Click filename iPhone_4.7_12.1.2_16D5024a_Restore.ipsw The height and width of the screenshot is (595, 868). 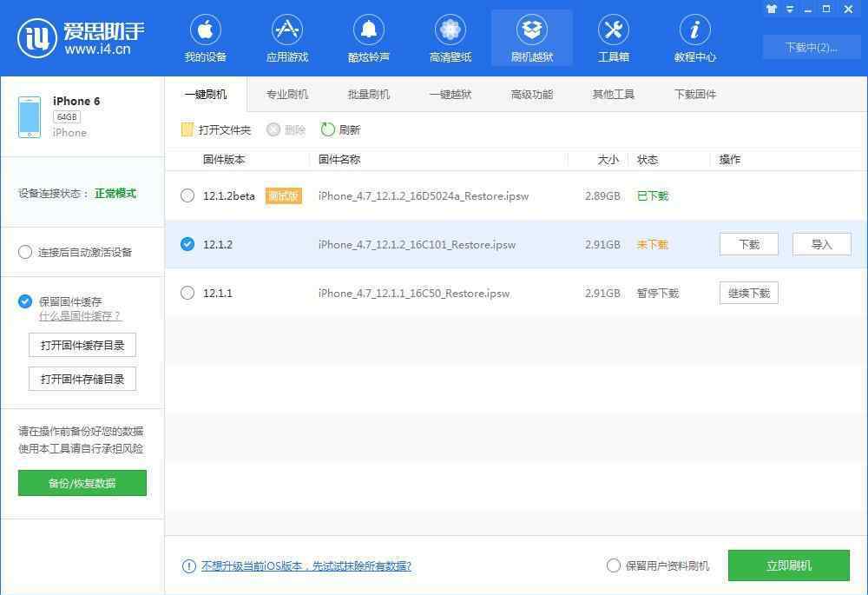pyautogui.click(x=424, y=196)
